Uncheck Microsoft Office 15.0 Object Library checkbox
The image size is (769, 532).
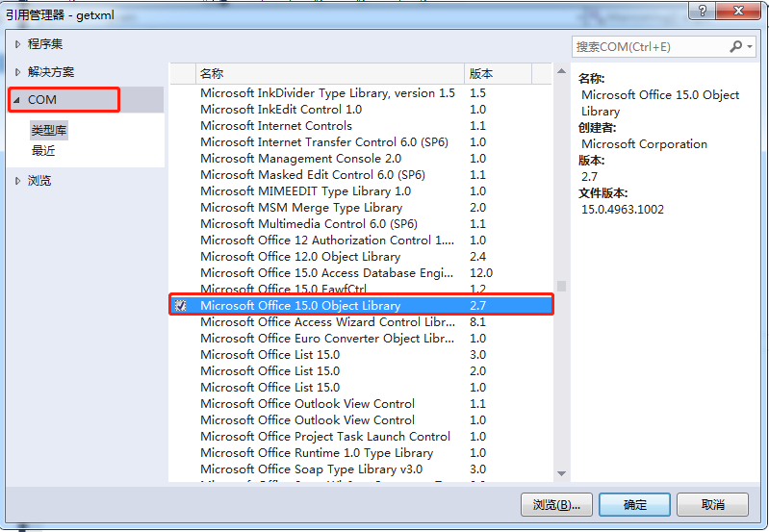(181, 306)
